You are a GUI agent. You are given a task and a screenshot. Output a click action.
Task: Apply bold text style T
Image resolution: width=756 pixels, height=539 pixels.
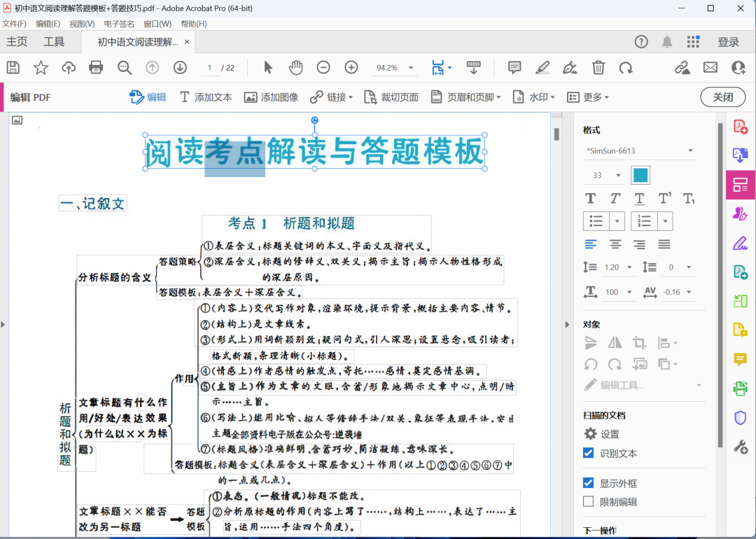(x=591, y=199)
